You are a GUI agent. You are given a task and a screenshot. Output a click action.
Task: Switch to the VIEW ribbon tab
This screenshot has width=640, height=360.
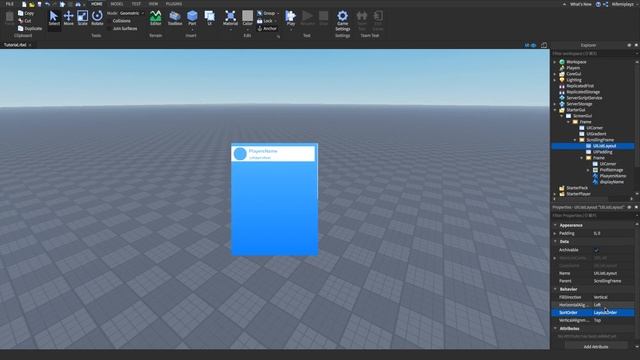tap(153, 4)
